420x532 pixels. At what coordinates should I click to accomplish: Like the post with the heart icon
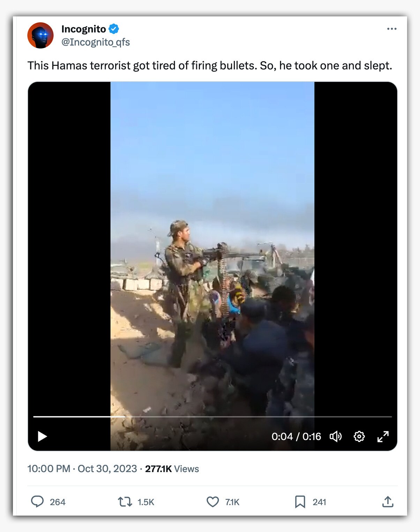212,502
